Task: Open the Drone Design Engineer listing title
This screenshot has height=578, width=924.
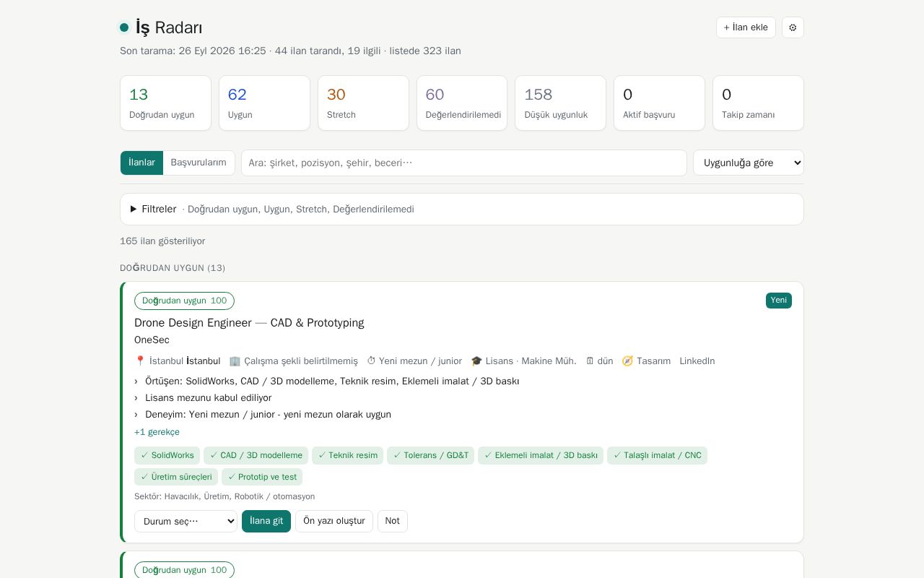Action: coord(249,323)
